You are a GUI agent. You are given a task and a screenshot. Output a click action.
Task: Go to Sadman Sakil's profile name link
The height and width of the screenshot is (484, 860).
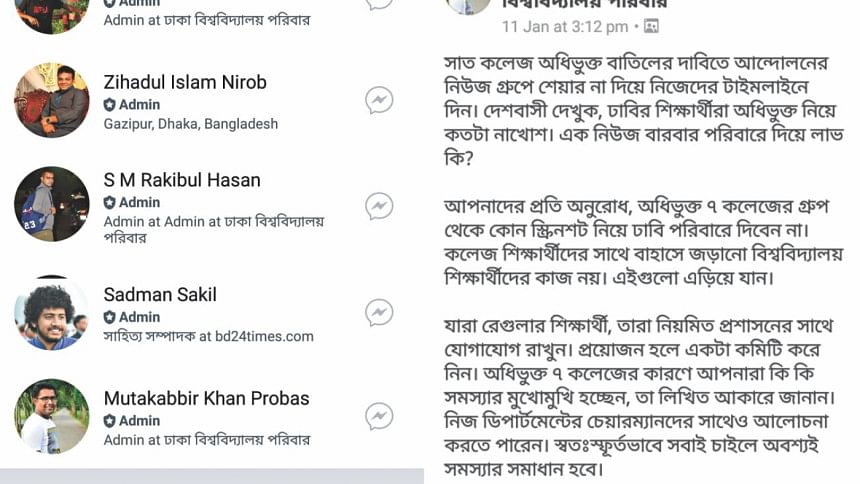(160, 295)
